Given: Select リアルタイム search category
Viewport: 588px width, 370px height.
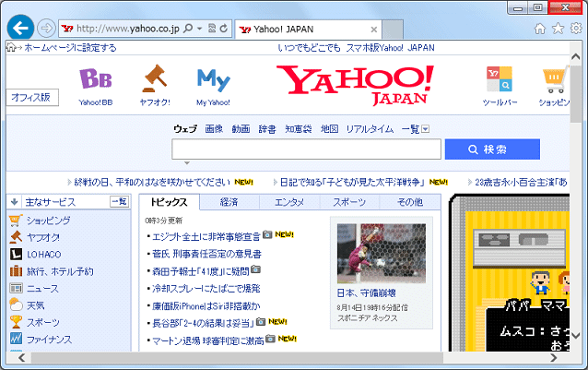Looking at the screenshot, I should [x=370, y=129].
